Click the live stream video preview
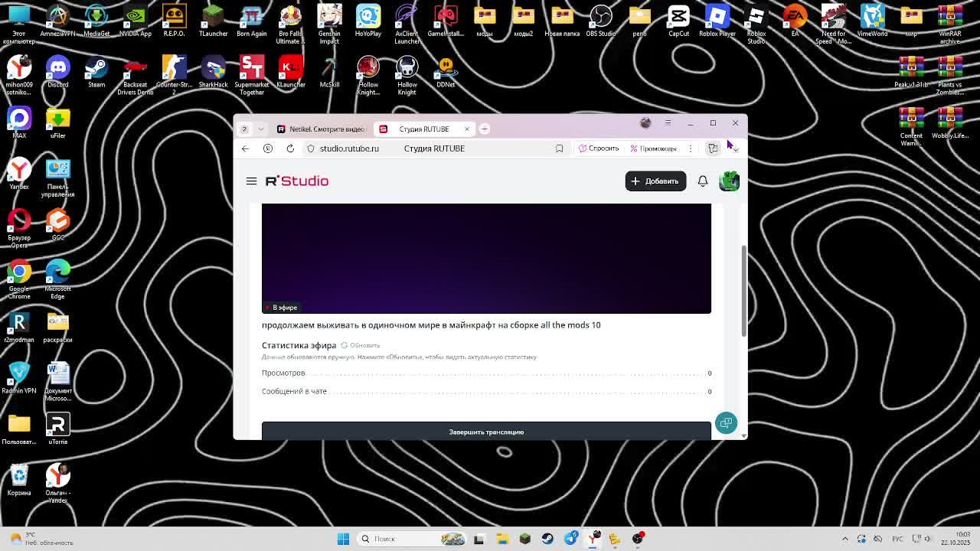980x551 pixels. pyautogui.click(x=486, y=258)
